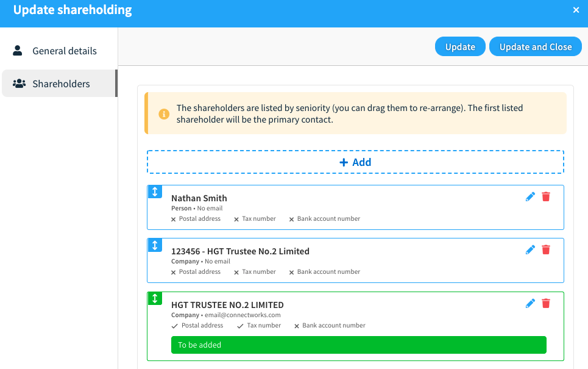This screenshot has width=588, height=369.
Task: Click Nathan Smith's blue reorder handle
Action: coord(155,192)
